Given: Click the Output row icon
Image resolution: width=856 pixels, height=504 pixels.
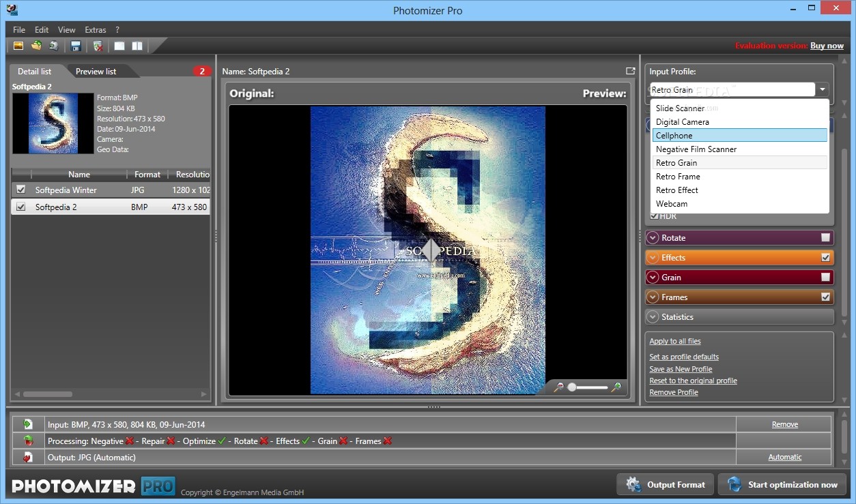Looking at the screenshot, I should point(28,457).
